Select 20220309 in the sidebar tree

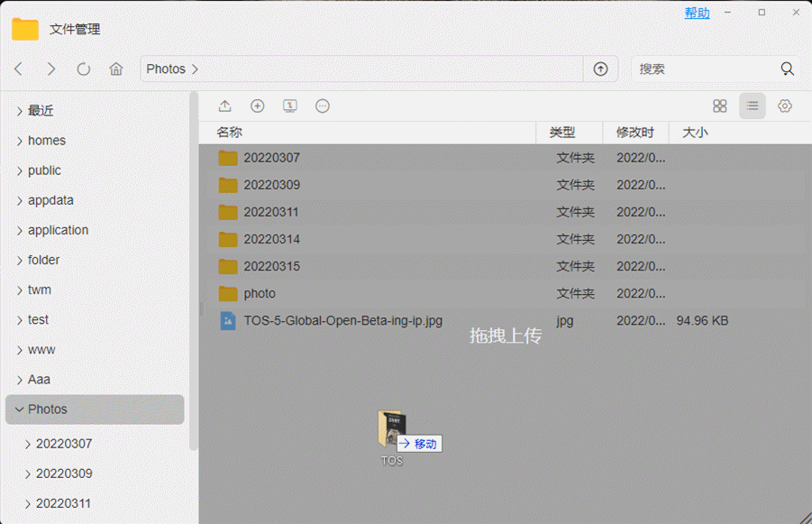coord(64,473)
